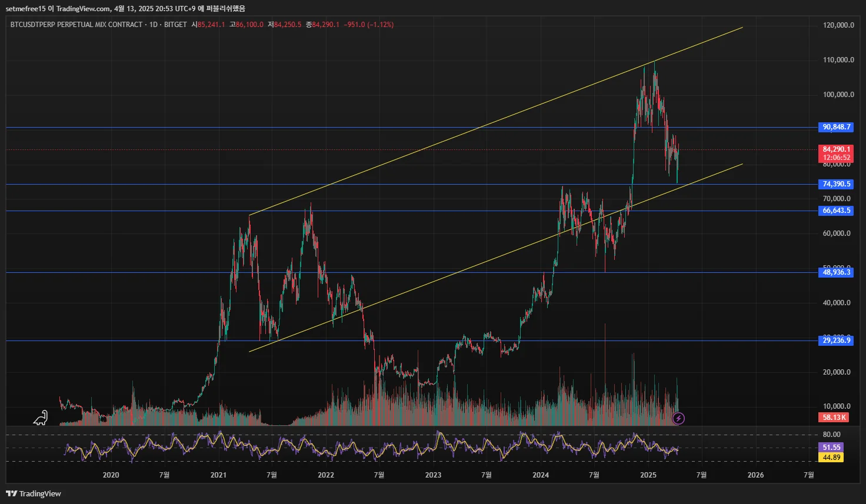Viewport: 866px width, 504px height.
Task: Click the 2025 marker on time axis
Action: pyautogui.click(x=648, y=475)
